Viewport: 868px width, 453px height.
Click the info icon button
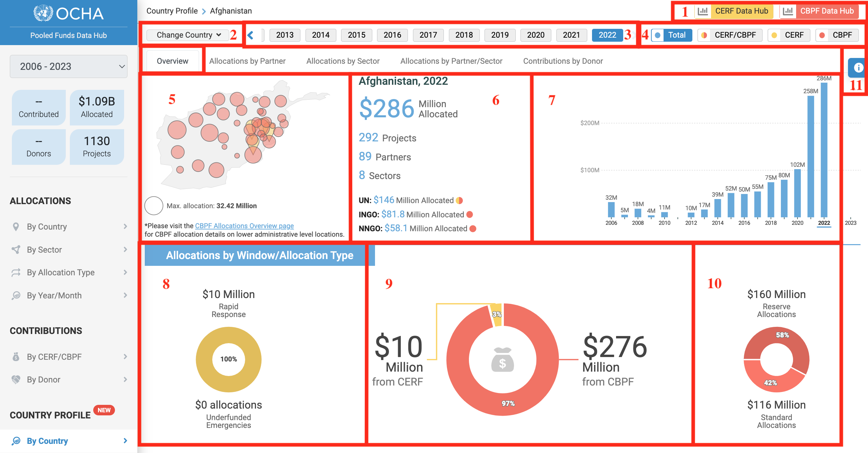click(858, 67)
